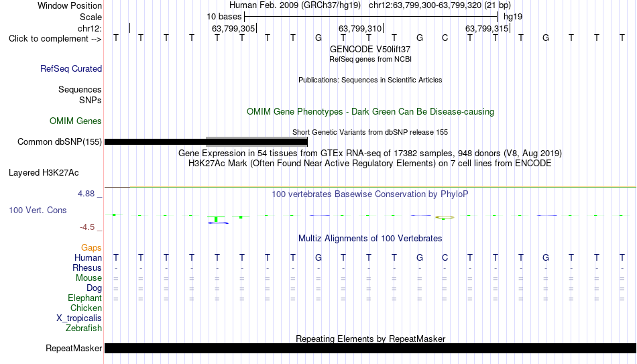Click the hg19 assembly label on scale
The image size is (637, 364).
coord(513,17)
